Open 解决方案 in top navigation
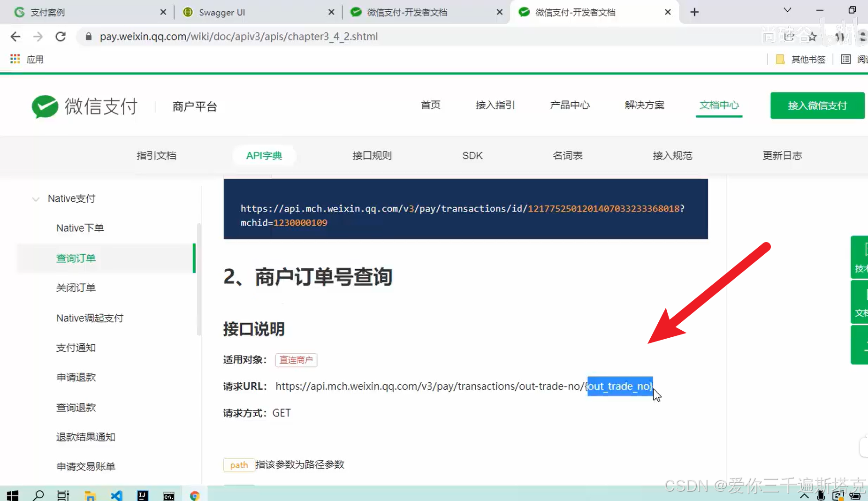The image size is (868, 501). 644,105
